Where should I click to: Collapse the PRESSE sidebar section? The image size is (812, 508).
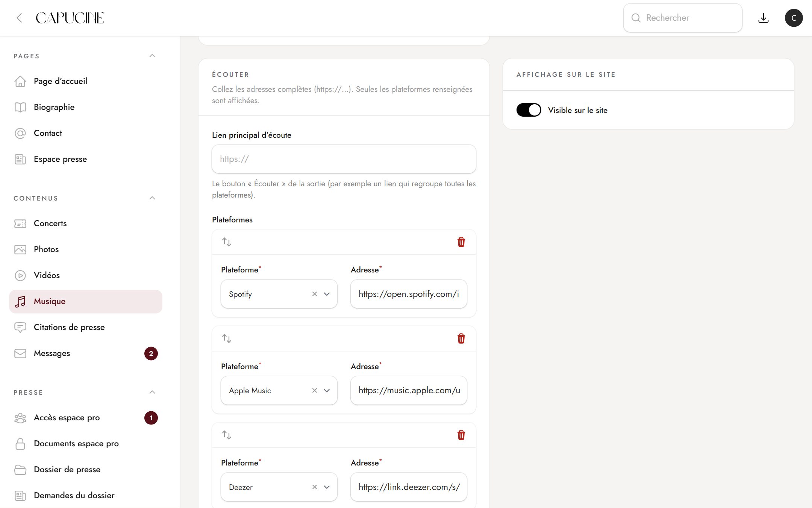(x=152, y=392)
